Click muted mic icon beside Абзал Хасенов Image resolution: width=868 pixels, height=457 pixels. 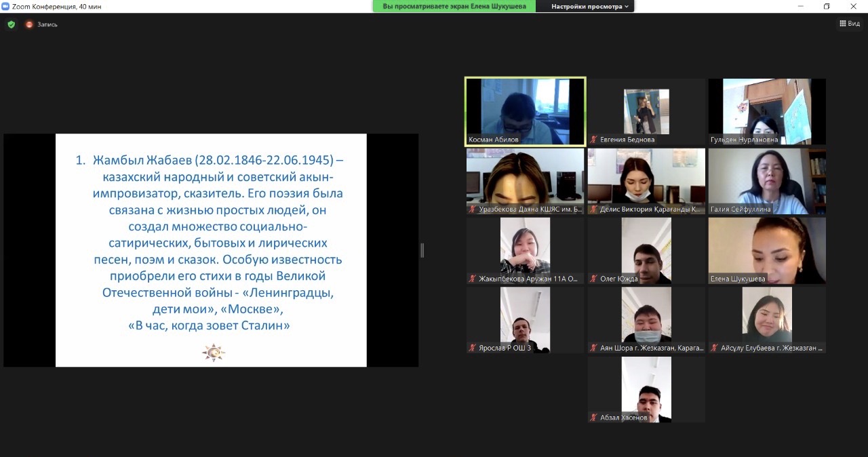(594, 418)
